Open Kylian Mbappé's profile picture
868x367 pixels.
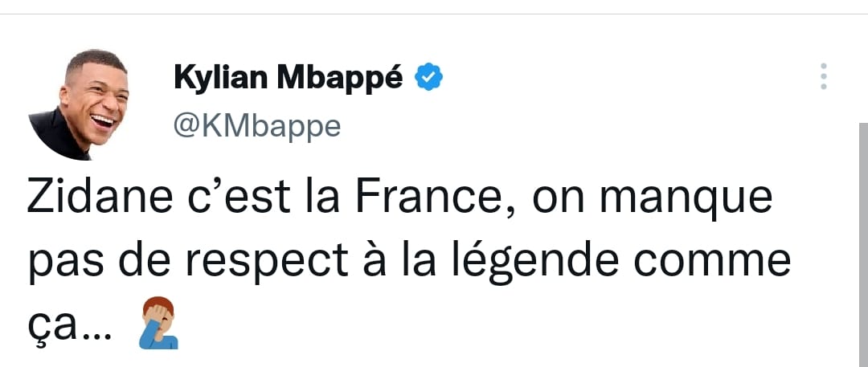[x=84, y=104]
